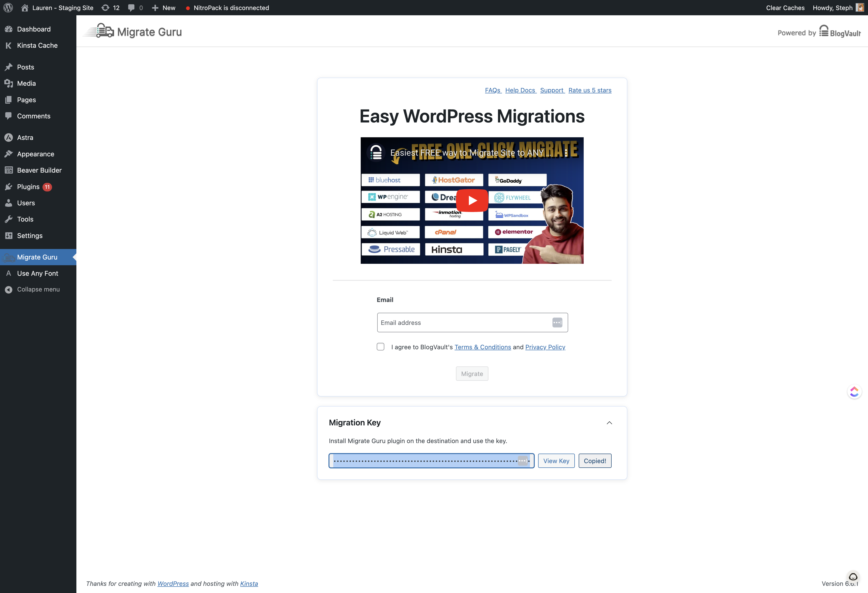Open Use Any Font menu
Image resolution: width=868 pixels, height=593 pixels.
[x=38, y=273]
